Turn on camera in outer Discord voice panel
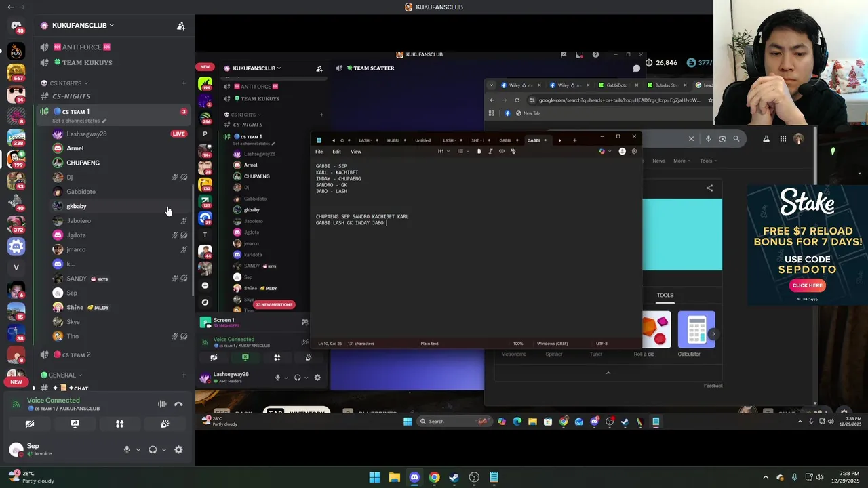This screenshot has height=488, width=868. (29, 424)
